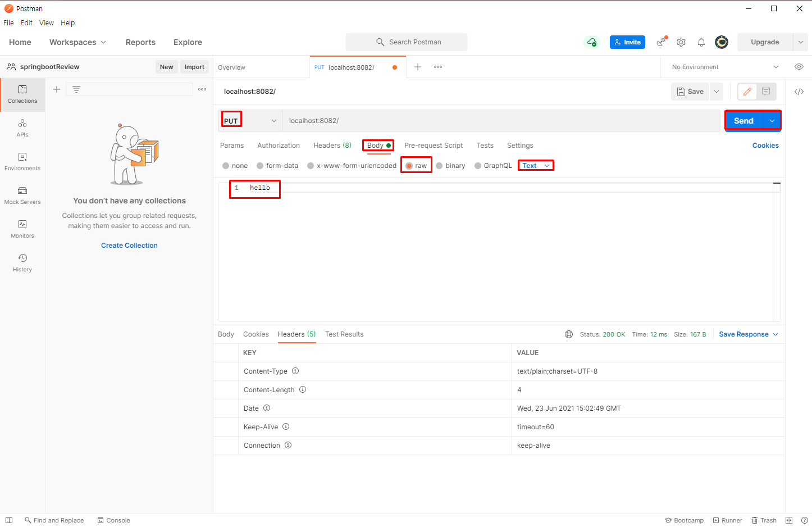Screen dimensions: 812x527
Task: Open the Monitors sidebar panel
Action: pyautogui.click(x=22, y=229)
